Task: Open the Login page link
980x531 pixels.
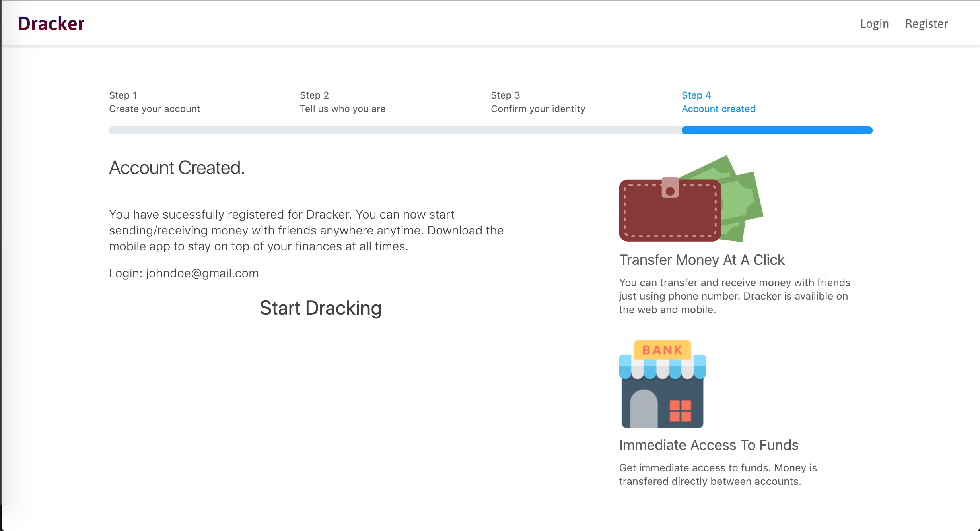Action: [874, 24]
